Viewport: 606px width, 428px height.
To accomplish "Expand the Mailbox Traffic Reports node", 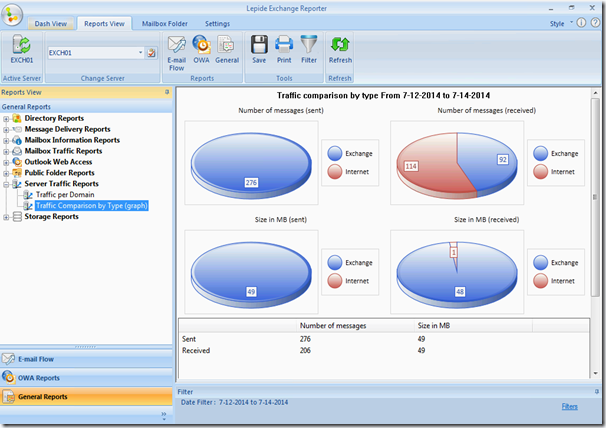I will click(6, 152).
